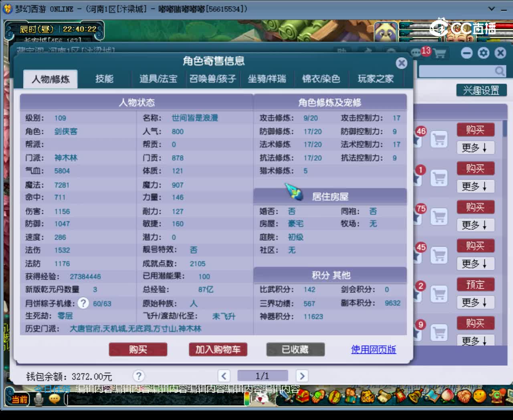Go to previous page arrow
Image resolution: width=513 pixels, height=420 pixels.
[x=224, y=376]
